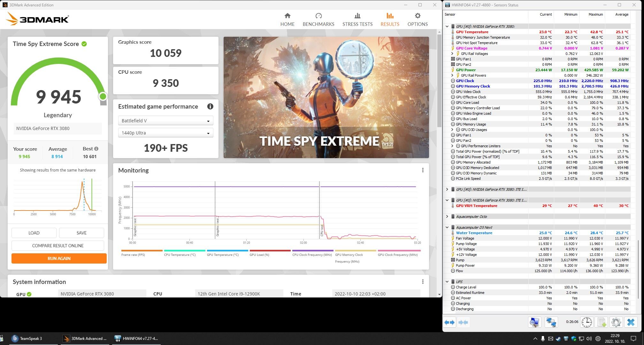644x345 pixels.
Task: Select Water Temperature sensor row
Action: tap(540, 233)
